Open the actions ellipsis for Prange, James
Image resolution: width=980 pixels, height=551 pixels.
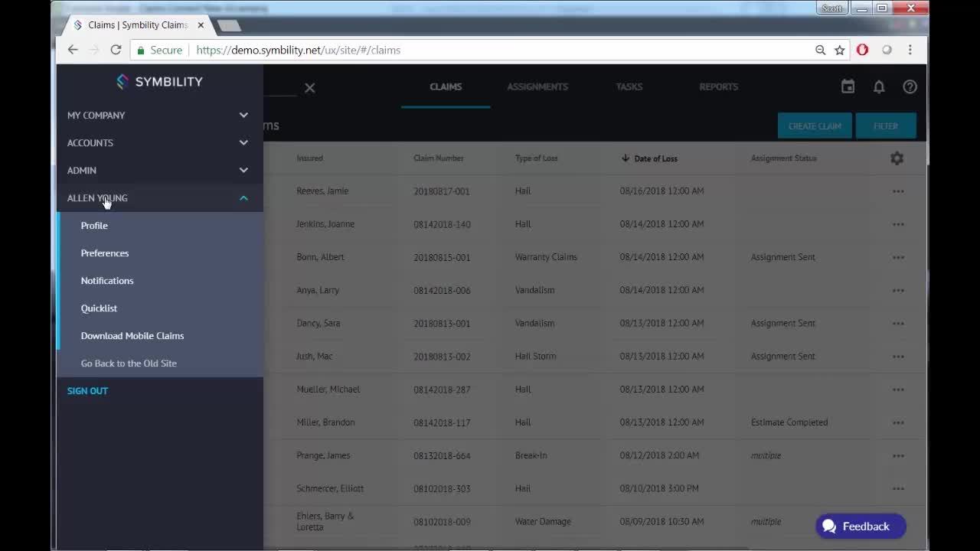click(898, 455)
